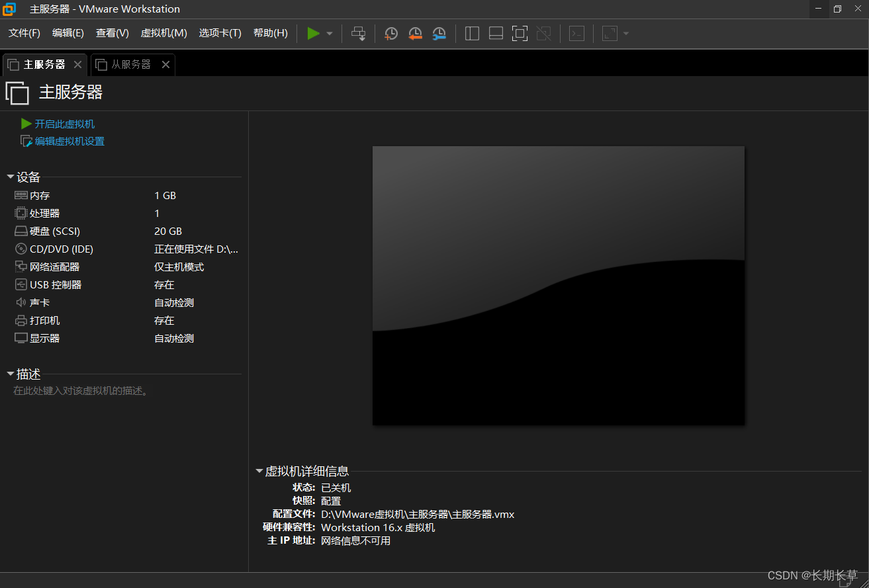Switch to the 从服务器 tab
Screen dimensions: 869x588
click(132, 64)
